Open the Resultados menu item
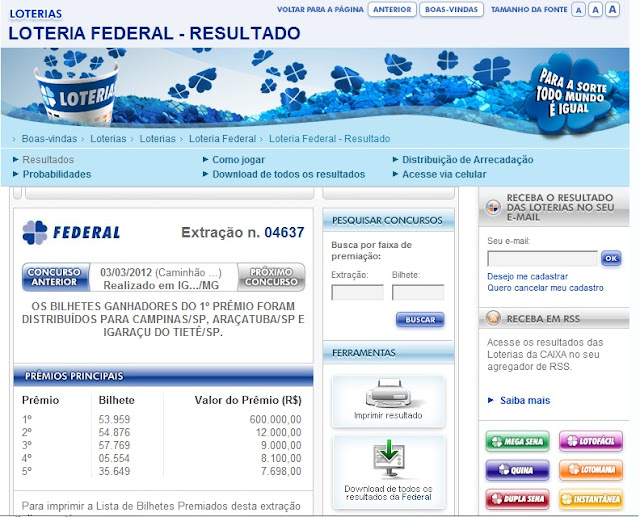This screenshot has height=517, width=640. coord(48,160)
